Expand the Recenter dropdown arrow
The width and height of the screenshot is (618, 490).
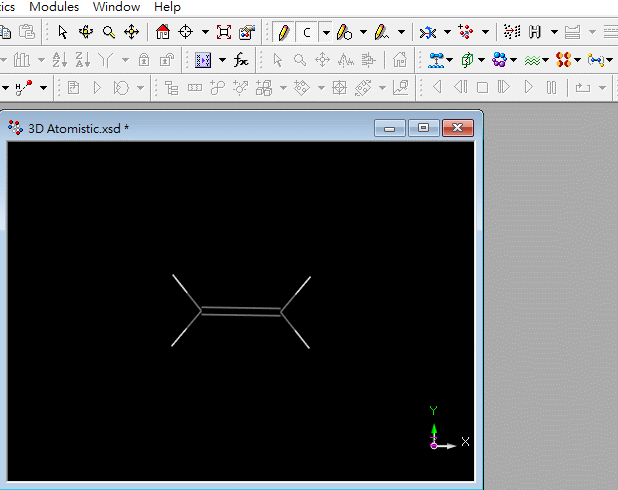205,32
